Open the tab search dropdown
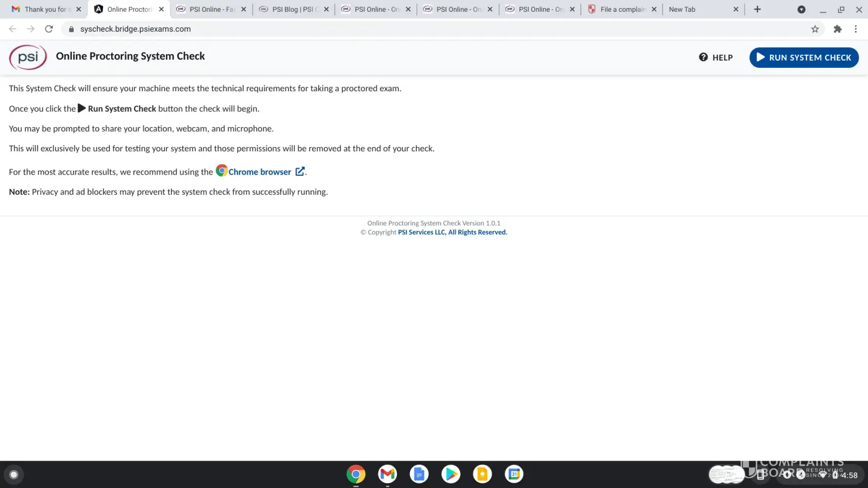 pyautogui.click(x=801, y=9)
